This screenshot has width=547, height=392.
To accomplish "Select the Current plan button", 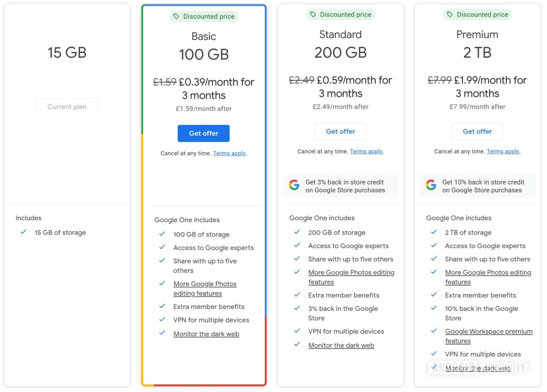I will (x=67, y=107).
